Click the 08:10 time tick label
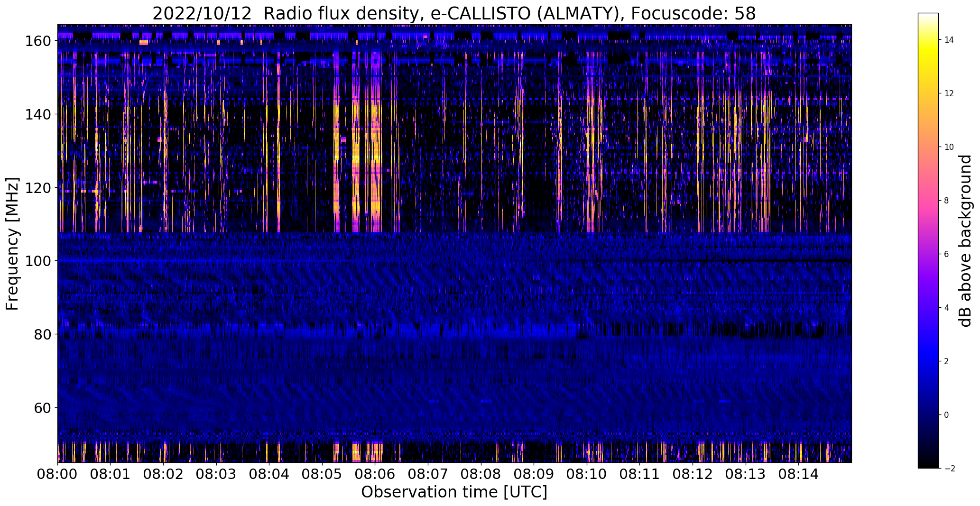 (587, 474)
